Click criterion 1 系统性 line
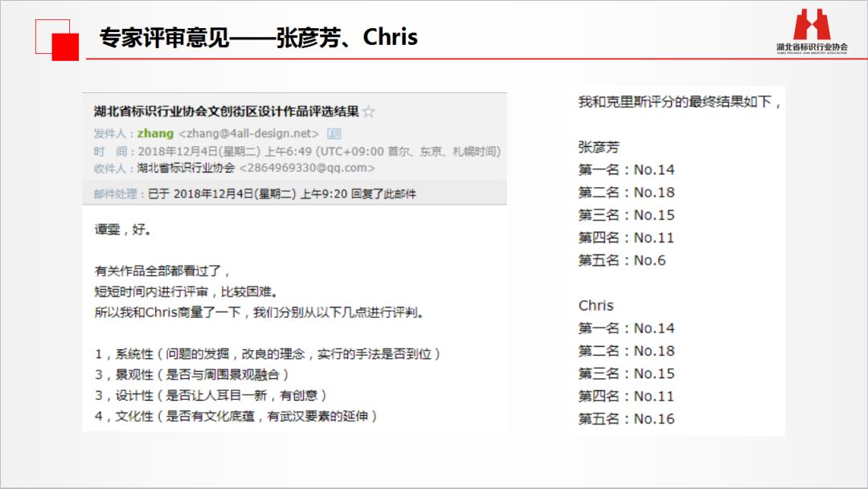 pos(268,353)
